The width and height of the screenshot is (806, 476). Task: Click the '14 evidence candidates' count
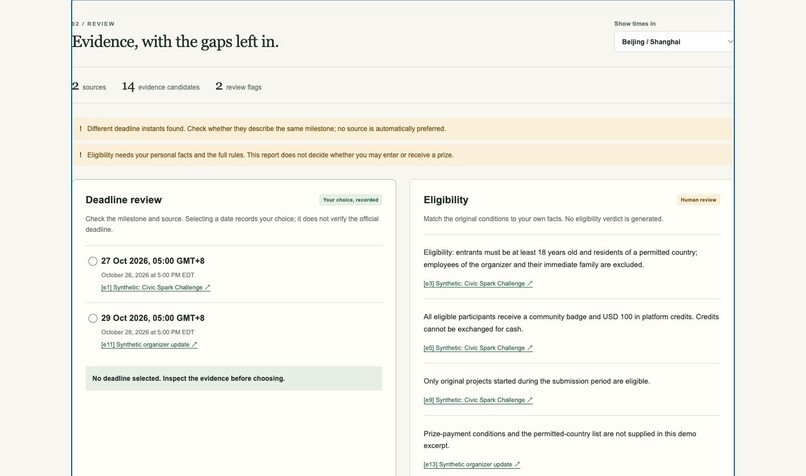[160, 87]
